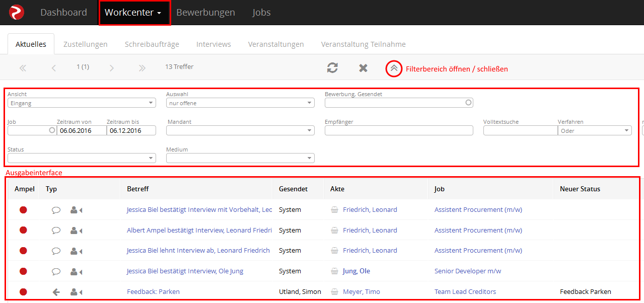Jump to last page double-arrow

click(142, 68)
